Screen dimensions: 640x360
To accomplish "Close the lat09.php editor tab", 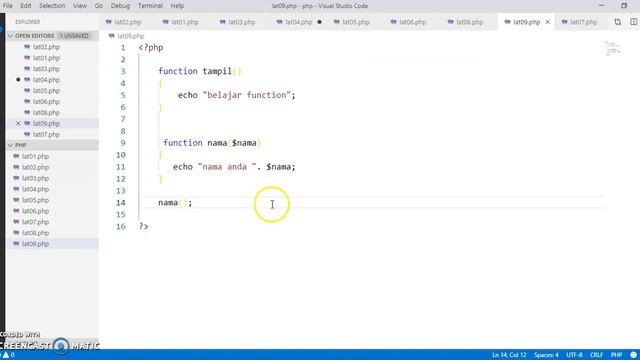I will pos(547,22).
